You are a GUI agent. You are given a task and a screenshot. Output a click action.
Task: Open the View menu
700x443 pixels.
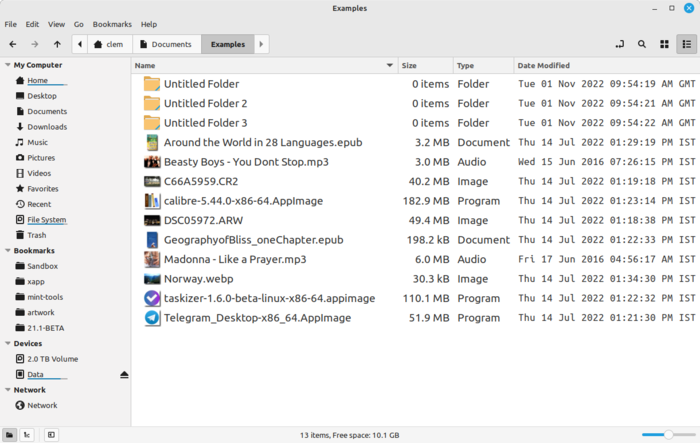tap(56, 24)
